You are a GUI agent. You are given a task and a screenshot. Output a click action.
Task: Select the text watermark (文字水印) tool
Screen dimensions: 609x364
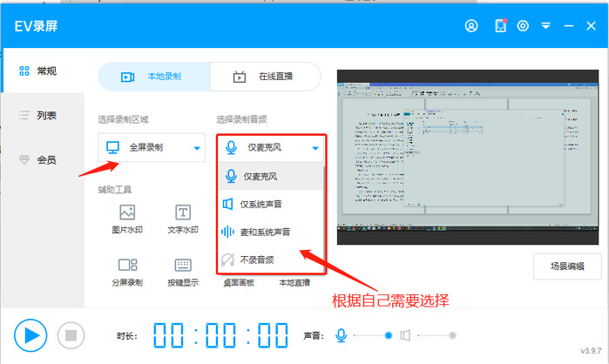click(x=183, y=219)
